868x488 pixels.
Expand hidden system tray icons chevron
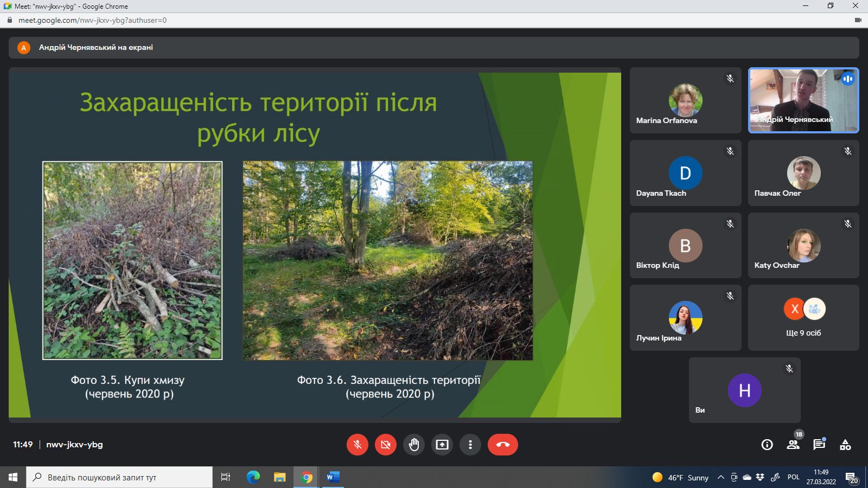[x=720, y=477]
